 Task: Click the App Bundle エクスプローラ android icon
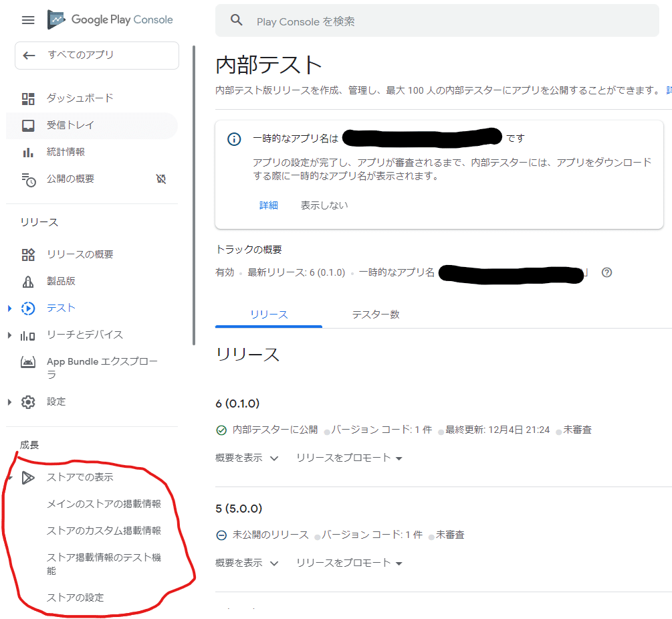28,362
